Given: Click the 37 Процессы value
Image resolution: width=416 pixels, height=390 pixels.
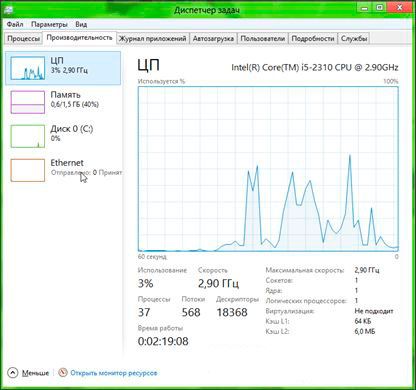Looking at the screenshot, I should point(144,312).
